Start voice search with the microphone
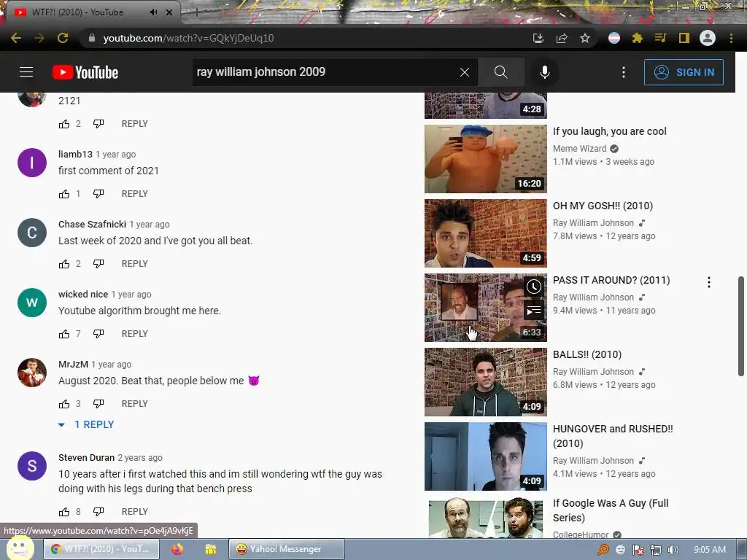 (x=544, y=72)
